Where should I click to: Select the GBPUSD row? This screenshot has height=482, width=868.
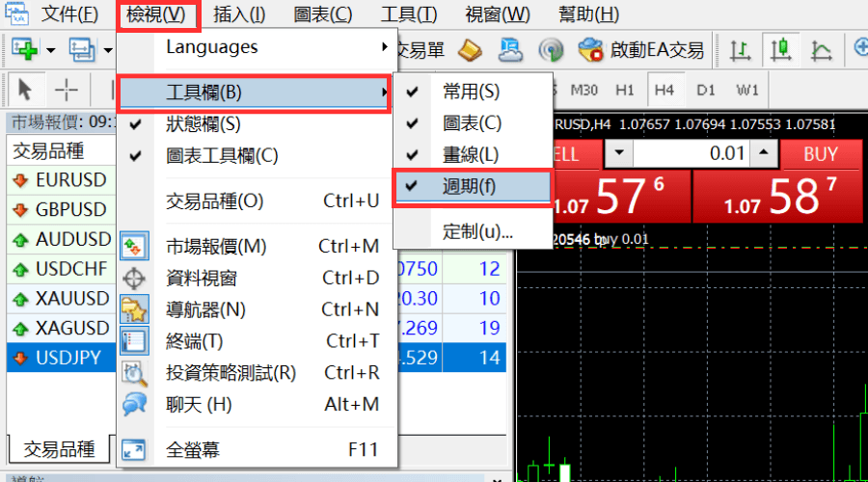point(62,210)
